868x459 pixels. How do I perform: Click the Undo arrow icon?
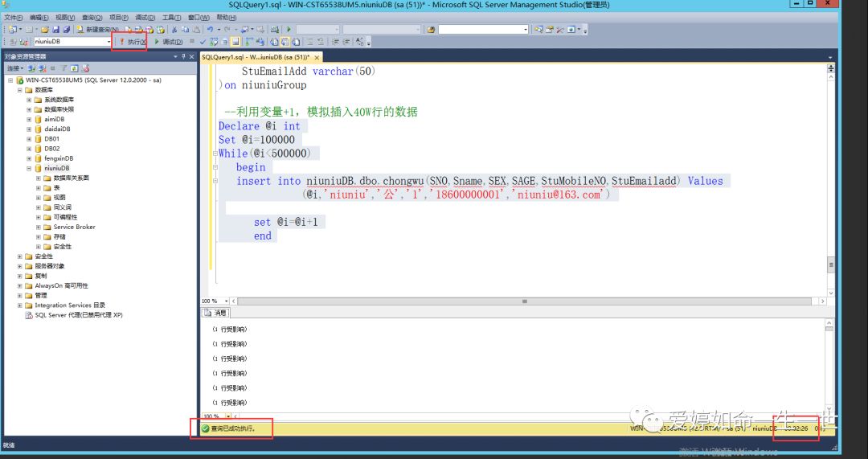[x=210, y=30]
